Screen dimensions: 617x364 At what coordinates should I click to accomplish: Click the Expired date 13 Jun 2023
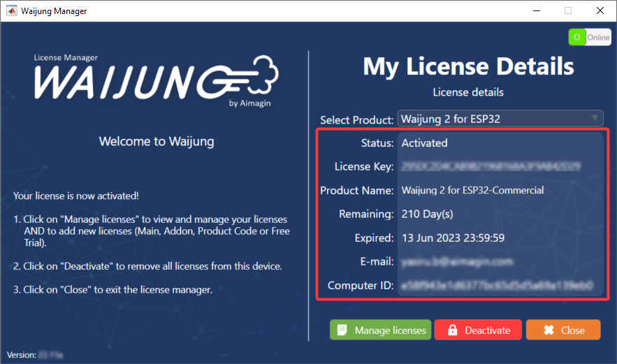coord(453,238)
